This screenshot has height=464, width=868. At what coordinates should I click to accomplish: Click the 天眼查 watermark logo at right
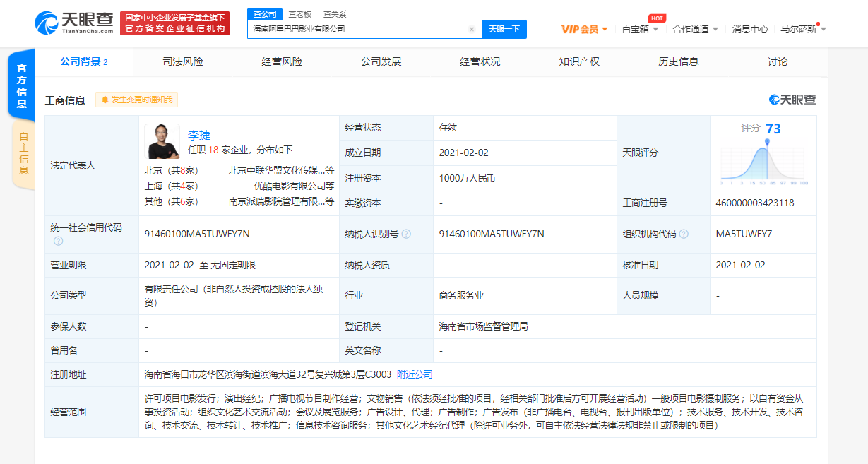pos(792,100)
